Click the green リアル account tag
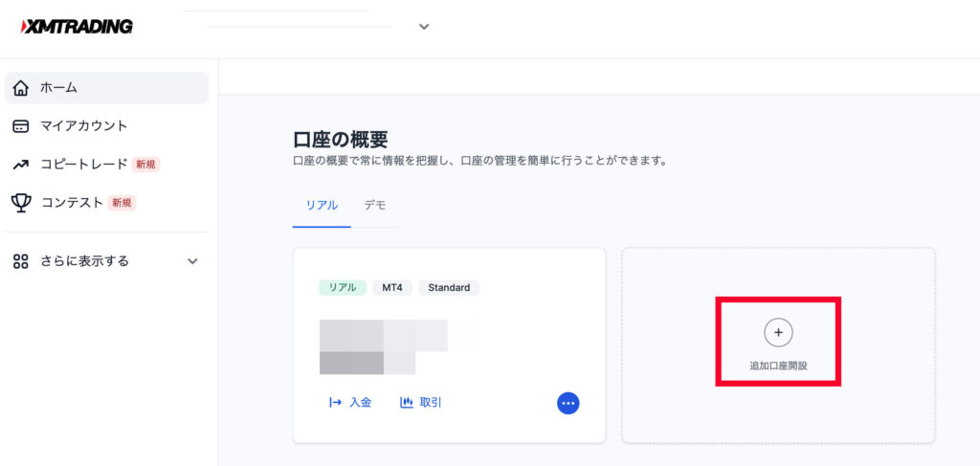Viewport: 980px width, 466px height. click(343, 288)
